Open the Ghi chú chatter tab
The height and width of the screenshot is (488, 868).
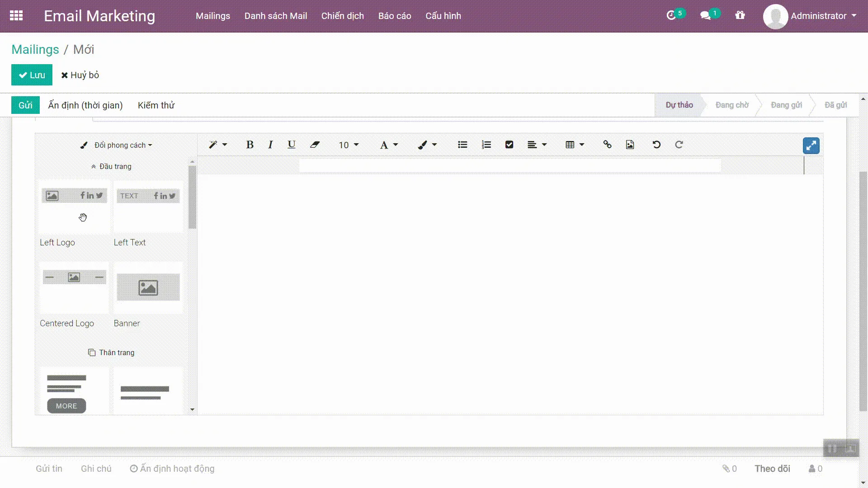[96, 469]
